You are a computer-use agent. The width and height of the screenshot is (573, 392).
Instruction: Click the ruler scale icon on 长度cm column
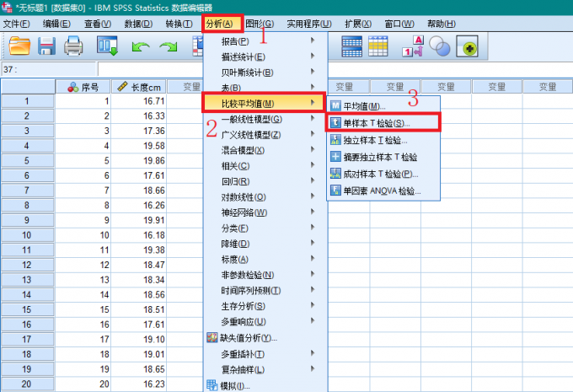[122, 87]
